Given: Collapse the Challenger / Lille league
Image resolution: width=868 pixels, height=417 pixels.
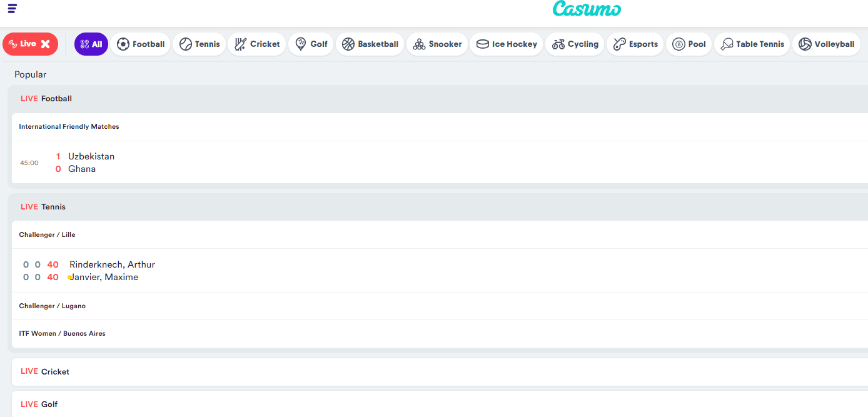Looking at the screenshot, I should click(x=47, y=235).
